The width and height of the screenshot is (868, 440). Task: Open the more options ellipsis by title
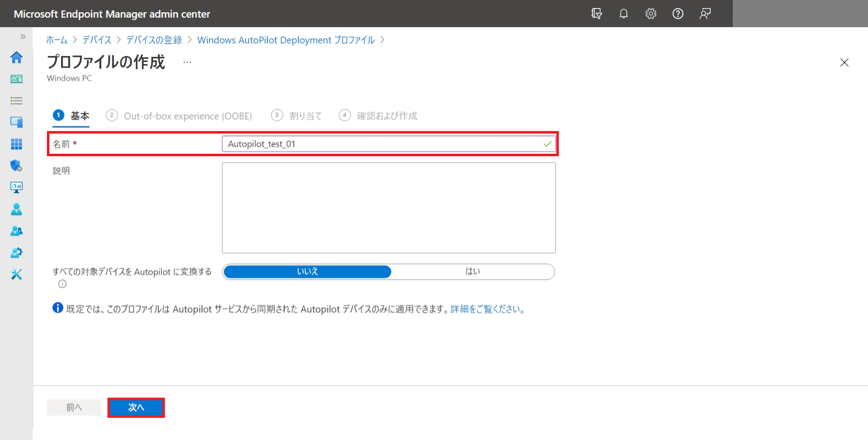coord(187,62)
